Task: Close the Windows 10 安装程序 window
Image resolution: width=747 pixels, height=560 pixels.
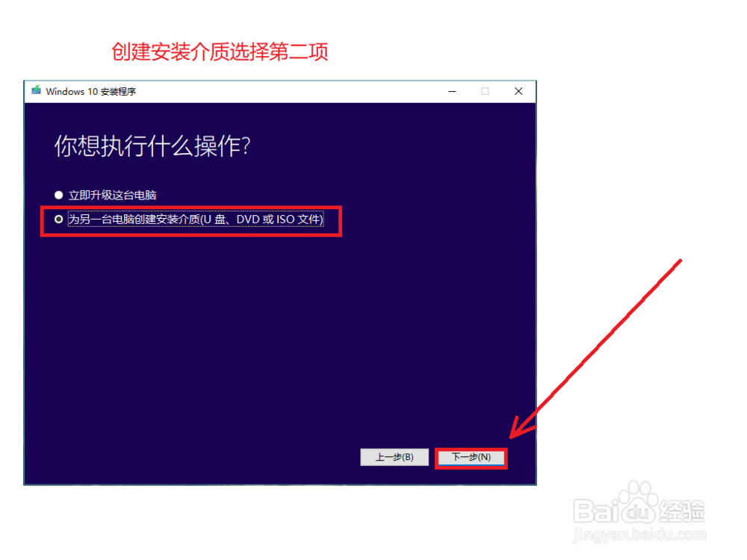Action: pyautogui.click(x=518, y=91)
